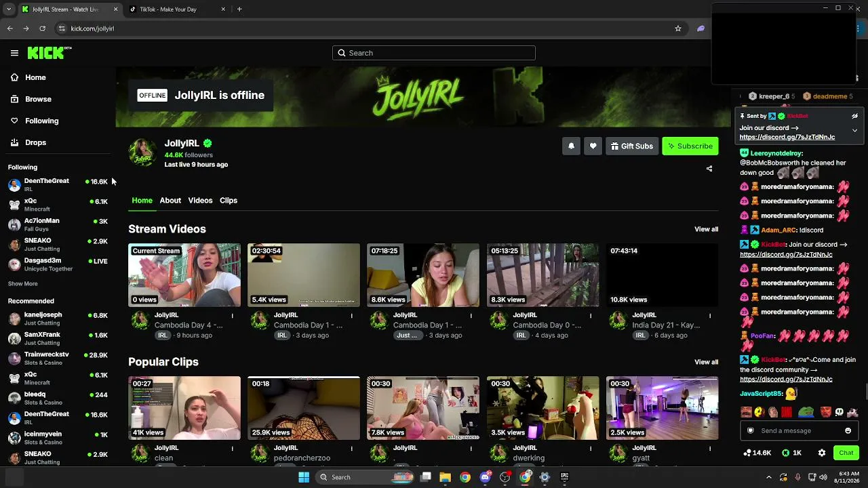View all Stream Videos
The image size is (868, 488).
pos(706,229)
